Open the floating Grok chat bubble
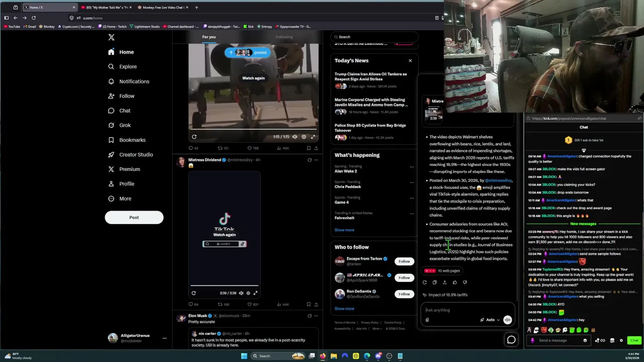The image size is (644, 362). (x=511, y=340)
